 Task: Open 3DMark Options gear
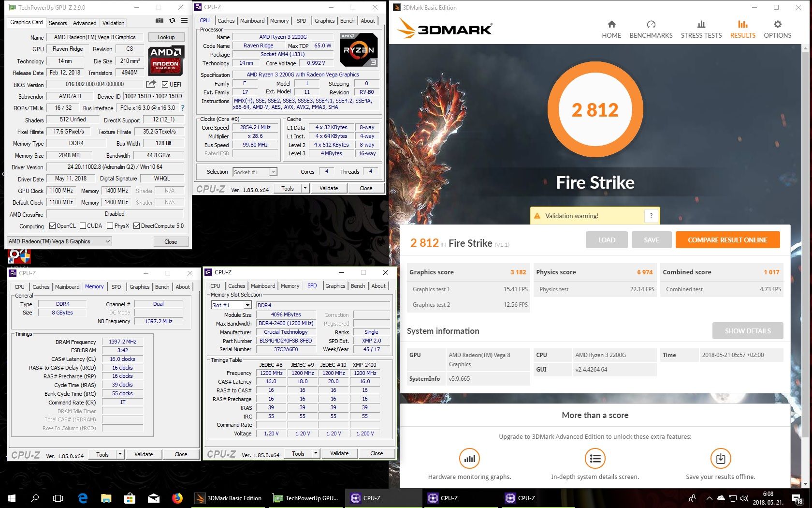pos(778,30)
